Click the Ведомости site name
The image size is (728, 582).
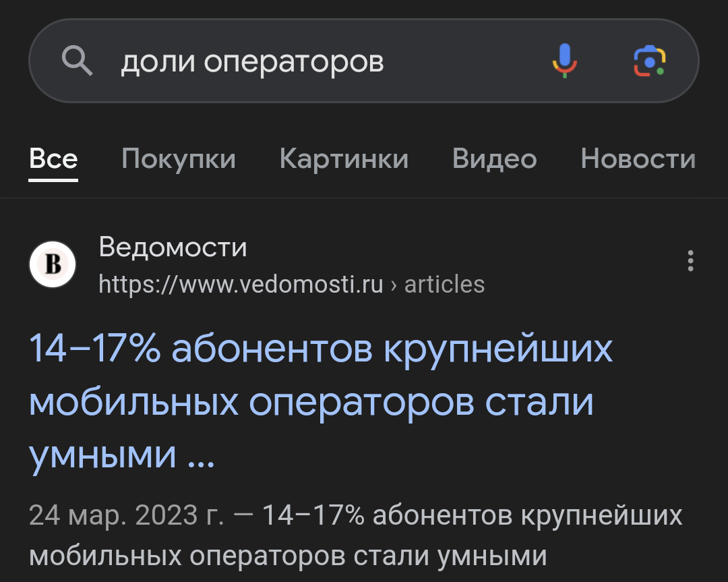point(173,248)
